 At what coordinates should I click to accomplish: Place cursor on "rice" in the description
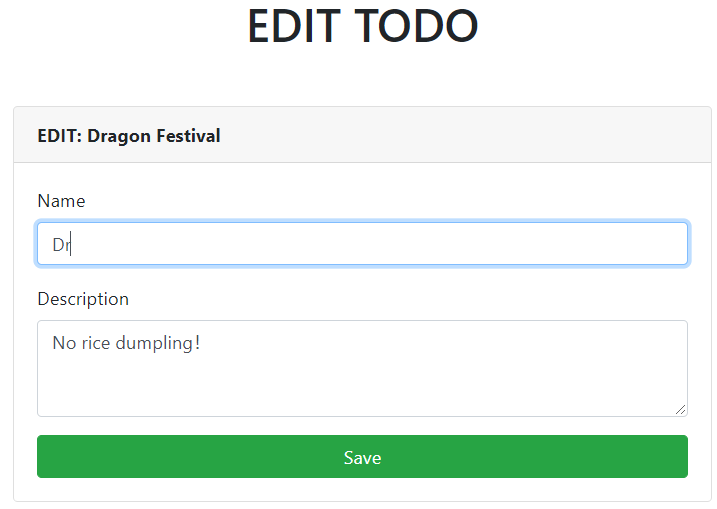[97, 343]
